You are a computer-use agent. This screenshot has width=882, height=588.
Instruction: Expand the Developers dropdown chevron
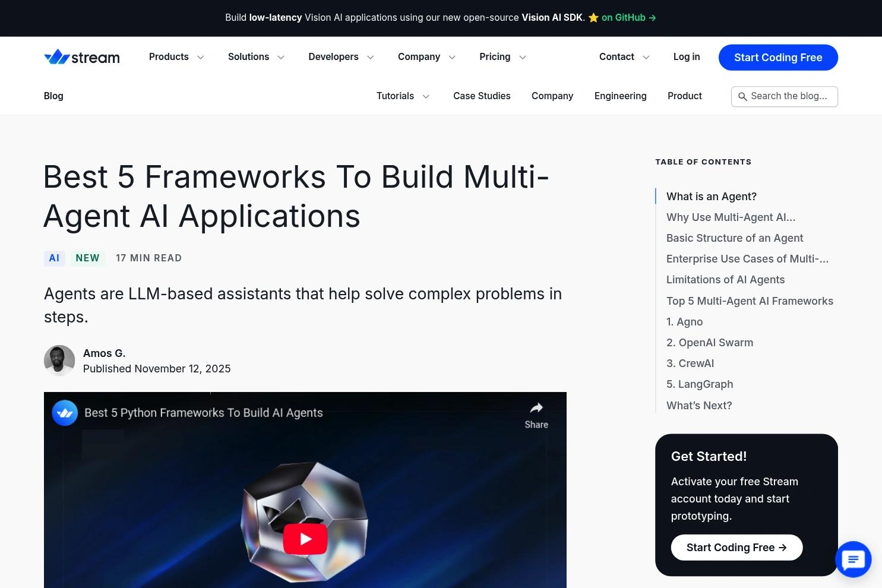[x=371, y=58]
